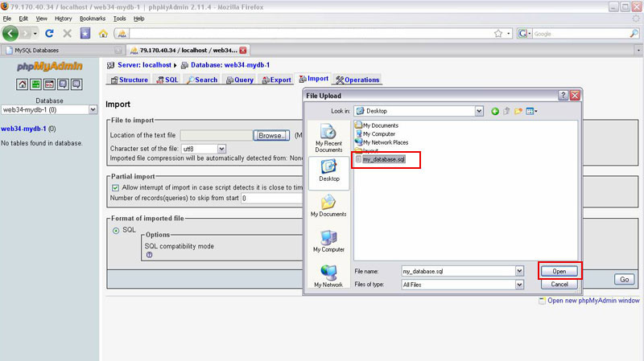Screen dimensions: 644x361
Task: Open the View menu icon in File Upload
Action: pos(531,111)
